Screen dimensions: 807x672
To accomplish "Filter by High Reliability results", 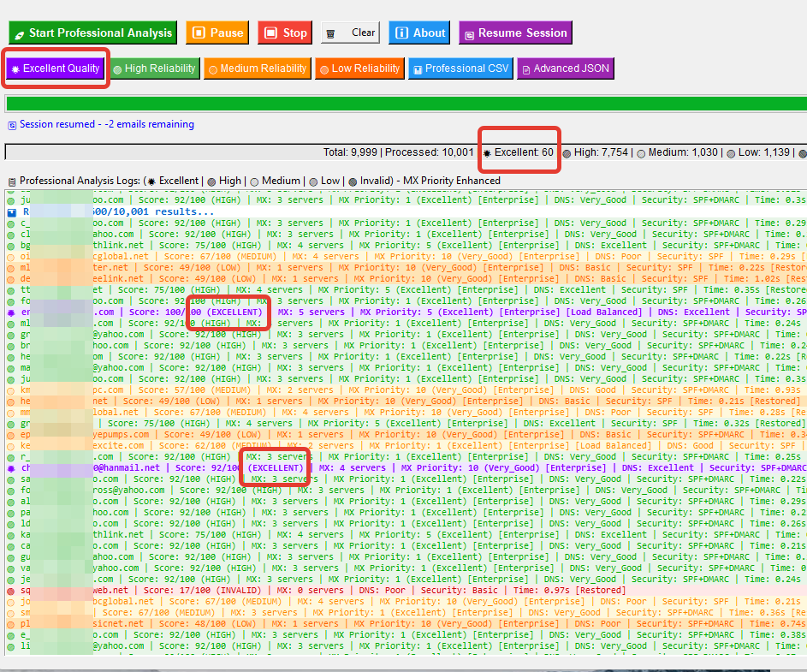I will (x=154, y=68).
